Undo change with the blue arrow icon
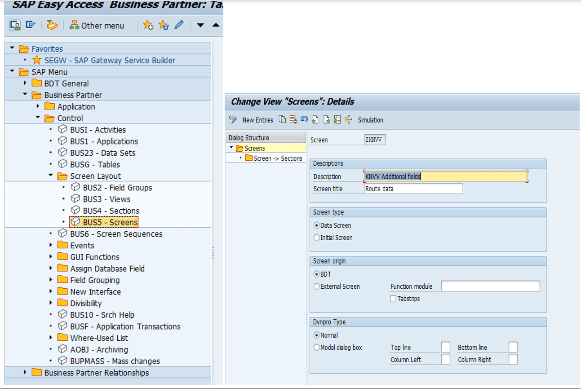The height and width of the screenshot is (392, 581). coord(304,119)
